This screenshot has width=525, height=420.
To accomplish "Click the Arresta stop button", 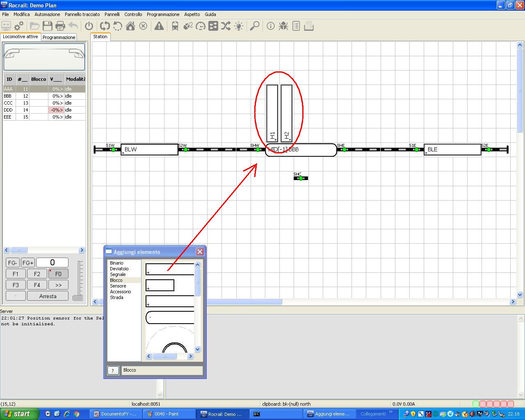I will (x=48, y=296).
